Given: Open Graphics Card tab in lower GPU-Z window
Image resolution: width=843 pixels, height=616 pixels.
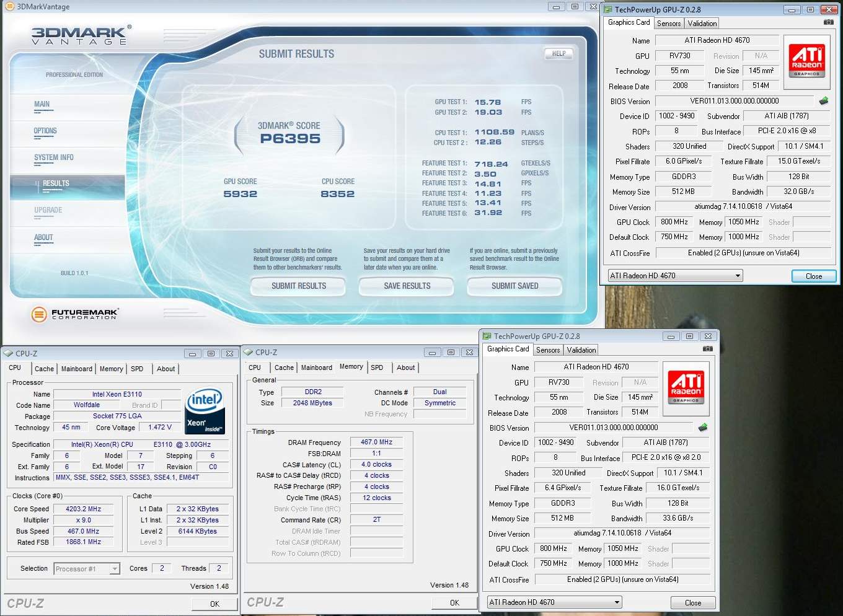Looking at the screenshot, I should click(508, 349).
